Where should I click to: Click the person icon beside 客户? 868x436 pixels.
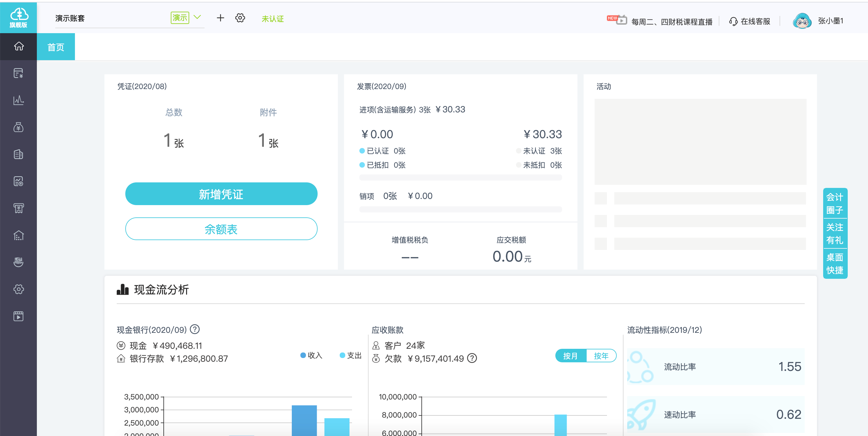click(376, 345)
